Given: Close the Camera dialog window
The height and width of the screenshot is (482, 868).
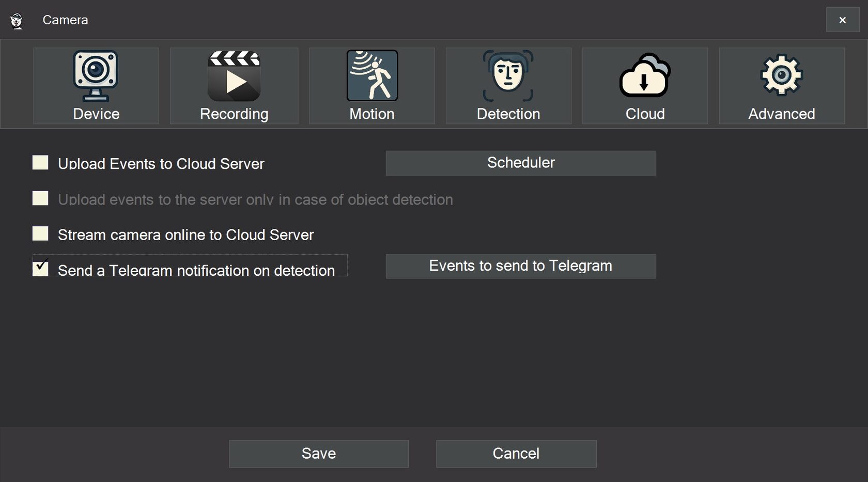Looking at the screenshot, I should pyautogui.click(x=842, y=20).
